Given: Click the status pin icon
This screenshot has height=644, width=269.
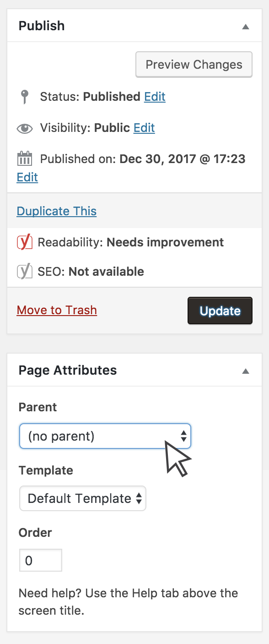Looking at the screenshot, I should click(x=25, y=97).
